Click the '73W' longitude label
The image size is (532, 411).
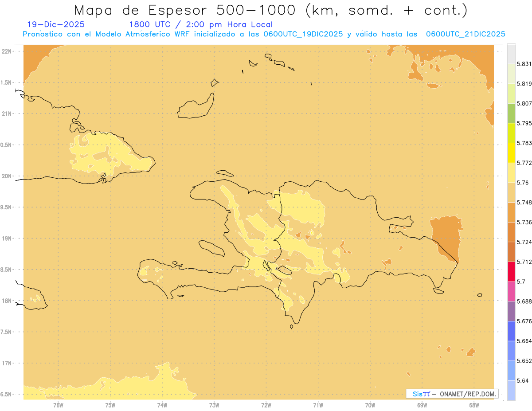point(214,405)
